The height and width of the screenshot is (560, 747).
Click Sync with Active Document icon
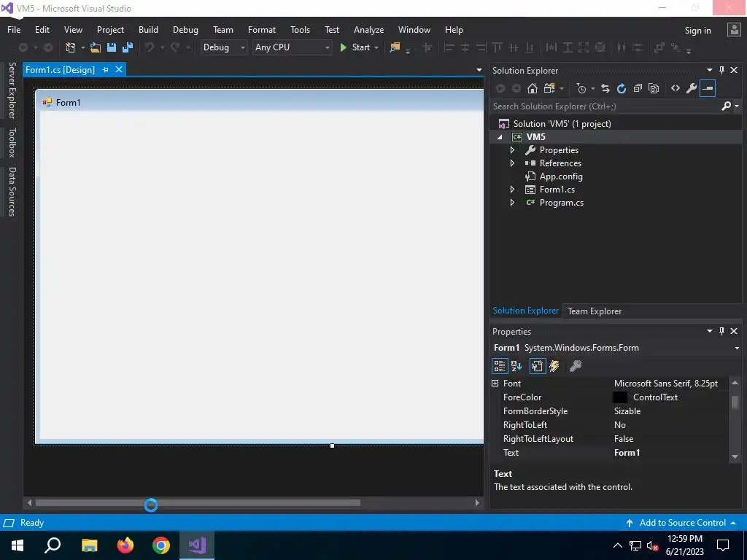point(605,88)
